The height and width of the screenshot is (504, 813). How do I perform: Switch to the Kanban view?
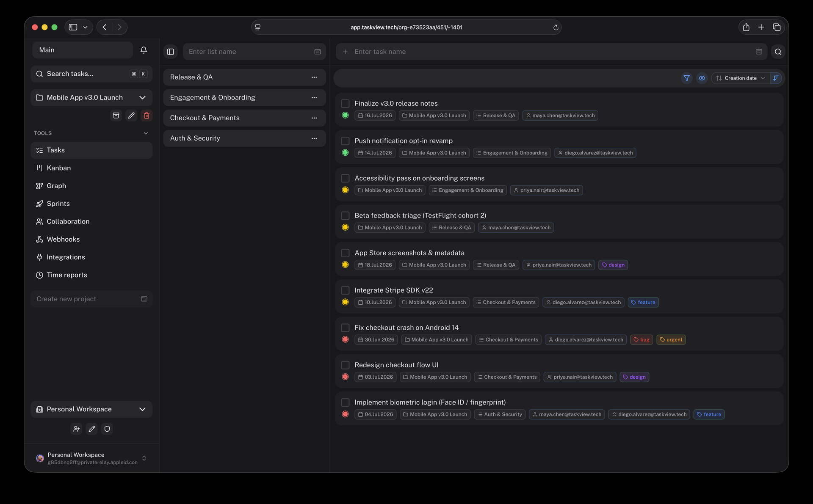(91, 168)
